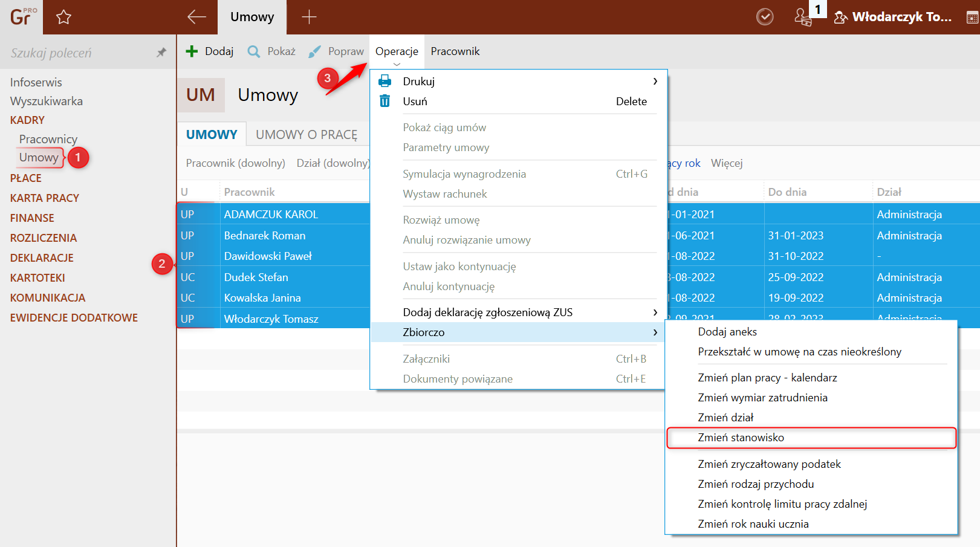This screenshot has height=547, width=980.
Task: Open EWIDENCJE DODATKOWE section
Action: click(x=74, y=317)
